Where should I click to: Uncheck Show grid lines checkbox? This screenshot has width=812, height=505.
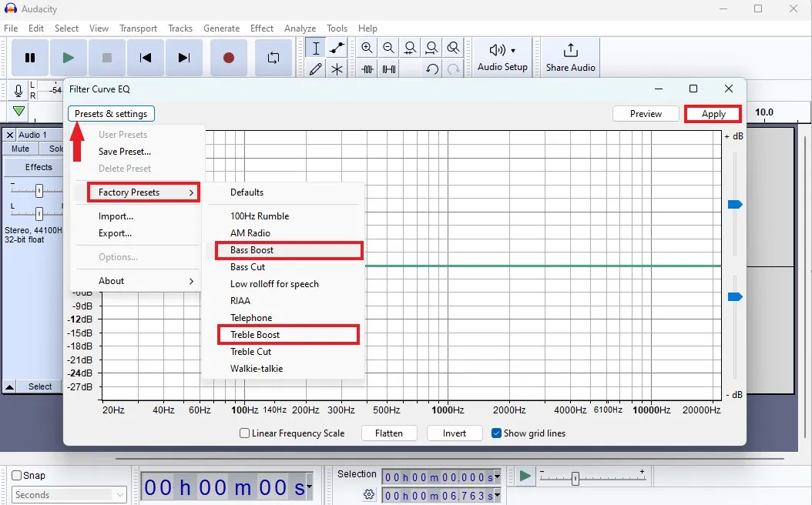(497, 433)
